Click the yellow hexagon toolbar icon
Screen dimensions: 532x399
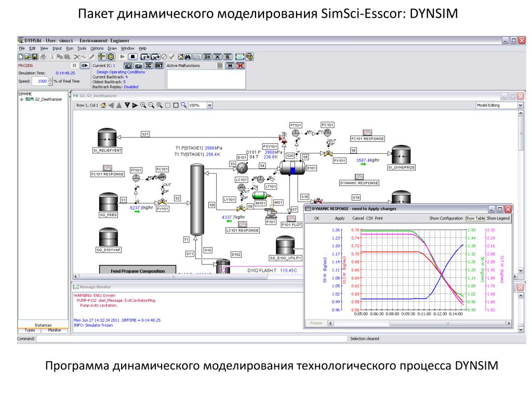pyautogui.click(x=111, y=57)
